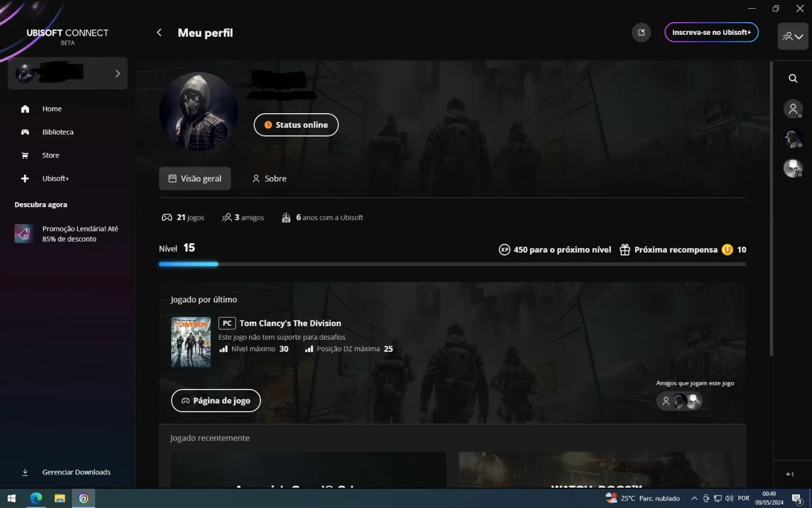This screenshot has width=812, height=508.
Task: Click the network tray icon
Action: 717,498
